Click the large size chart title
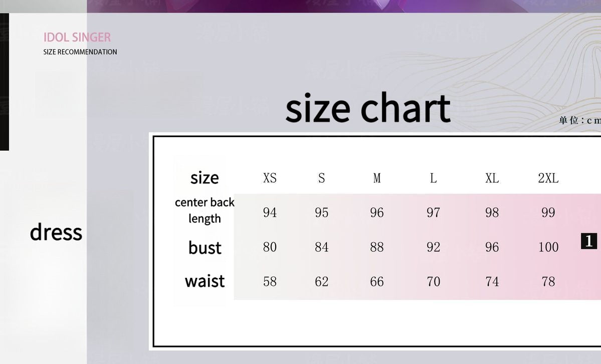Viewport: 601px width, 364px height. pos(368,108)
